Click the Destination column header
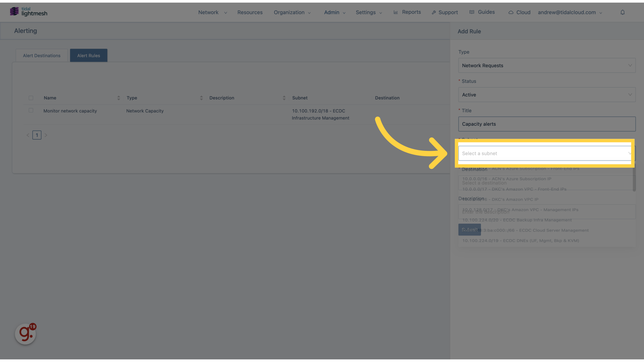The width and height of the screenshot is (644, 362). coord(387,98)
